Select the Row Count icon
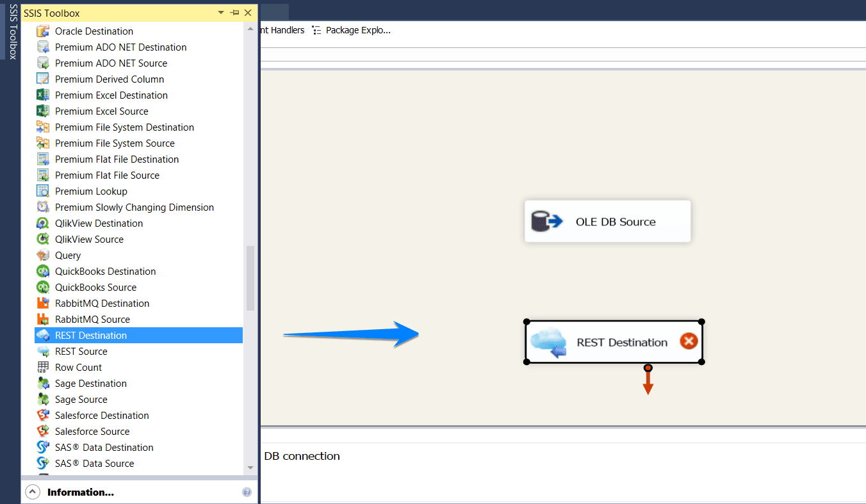 tap(43, 367)
